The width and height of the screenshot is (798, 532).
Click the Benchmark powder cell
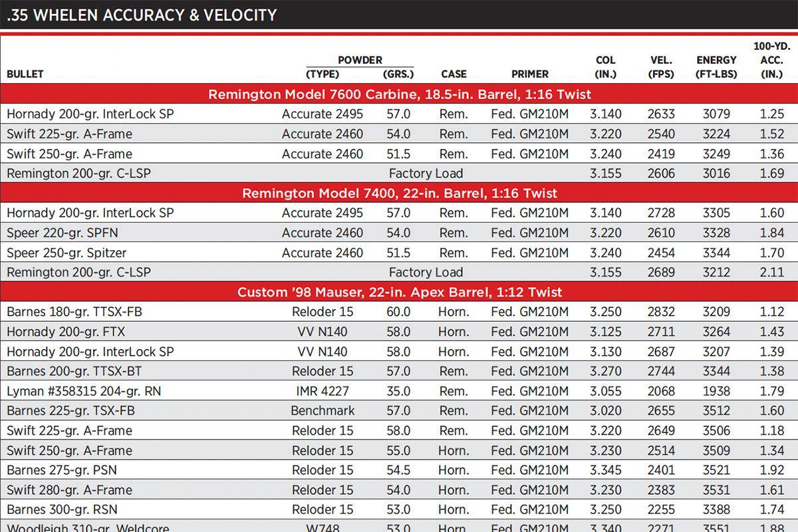click(323, 410)
